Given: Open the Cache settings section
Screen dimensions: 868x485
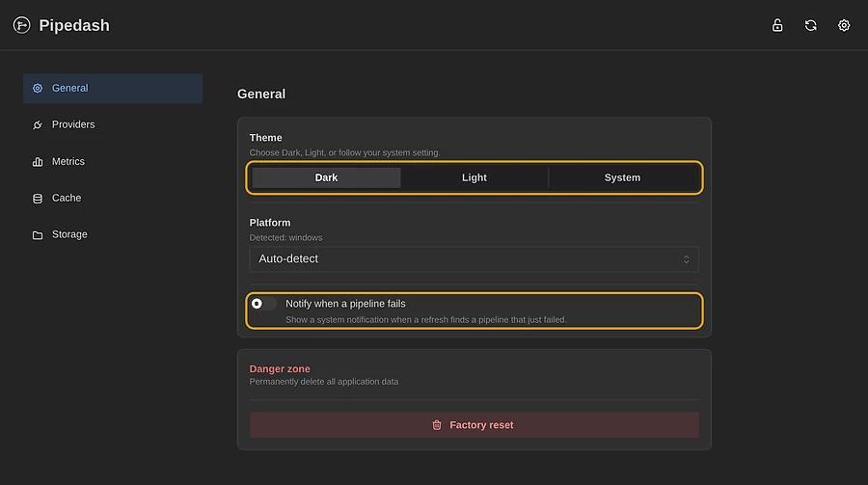Looking at the screenshot, I should click(113, 199).
